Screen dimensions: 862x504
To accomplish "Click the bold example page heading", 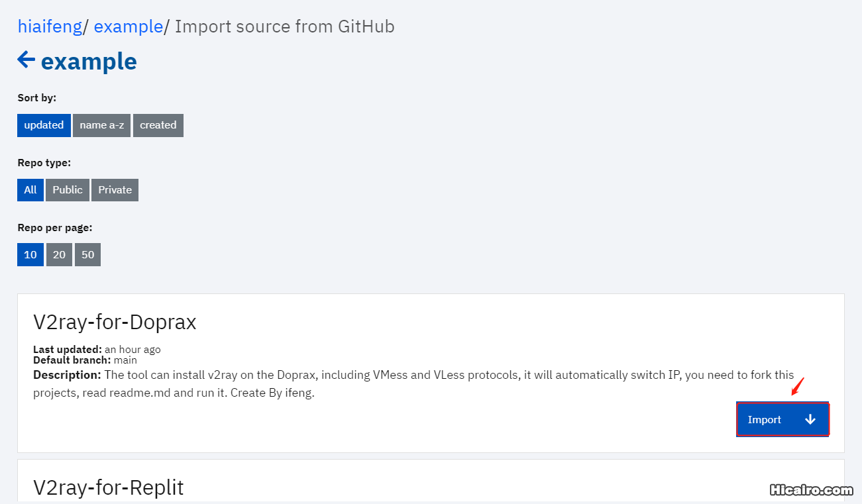I will 89,61.
